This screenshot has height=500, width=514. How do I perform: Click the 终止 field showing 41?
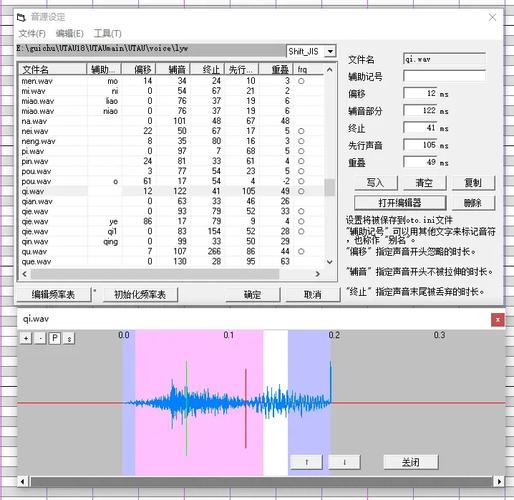[x=420, y=128]
